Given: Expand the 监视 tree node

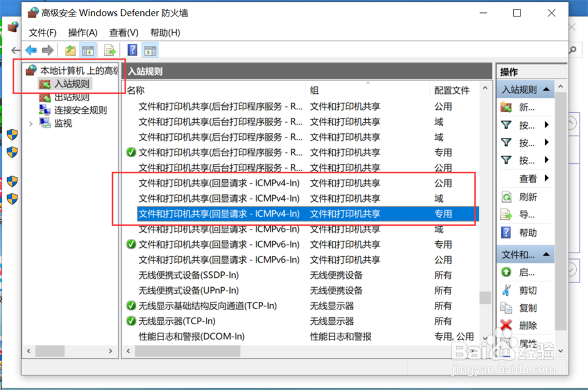Looking at the screenshot, I should pos(31,123).
